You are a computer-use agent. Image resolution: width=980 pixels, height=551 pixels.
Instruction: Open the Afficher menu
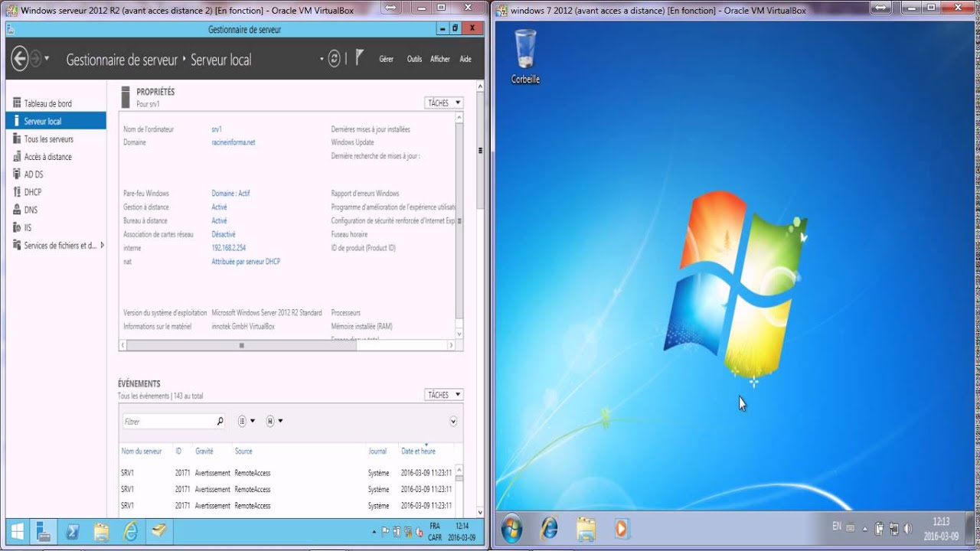[x=440, y=59]
